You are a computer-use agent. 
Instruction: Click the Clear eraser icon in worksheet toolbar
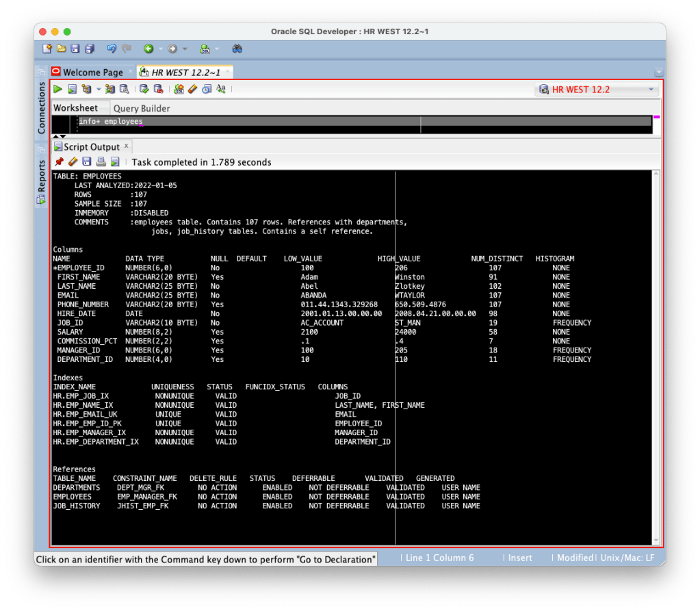[x=192, y=89]
